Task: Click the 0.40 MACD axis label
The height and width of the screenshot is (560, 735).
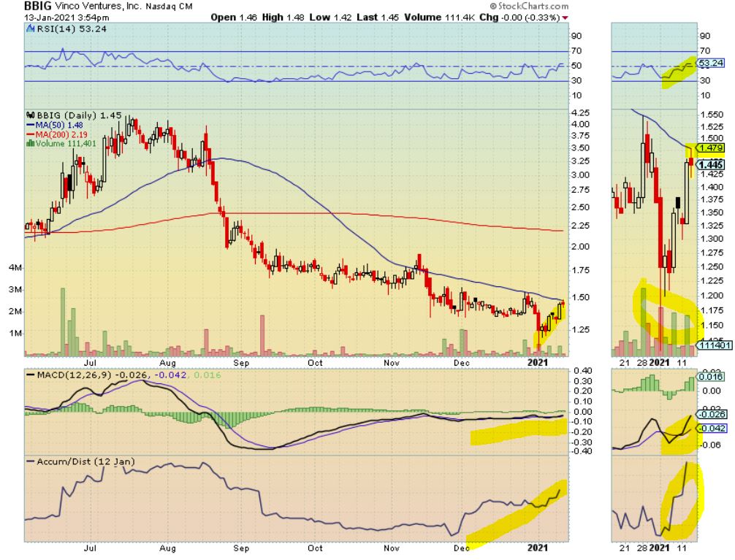Action: pos(582,371)
